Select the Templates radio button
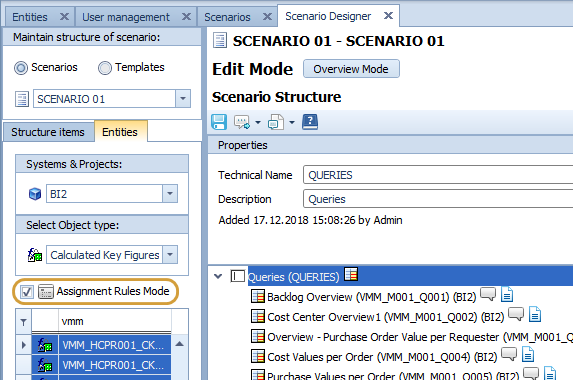Screen dimensions: 573x380 105,68
